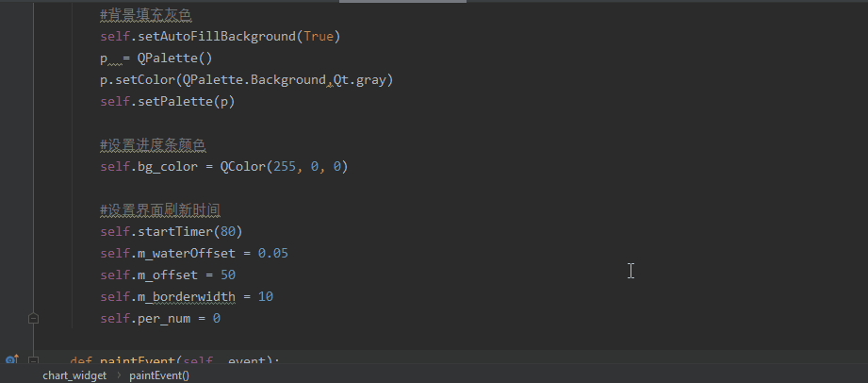This screenshot has width=868, height=383.
Task: Click the paintEvent function name in the def line
Action: 139,360
